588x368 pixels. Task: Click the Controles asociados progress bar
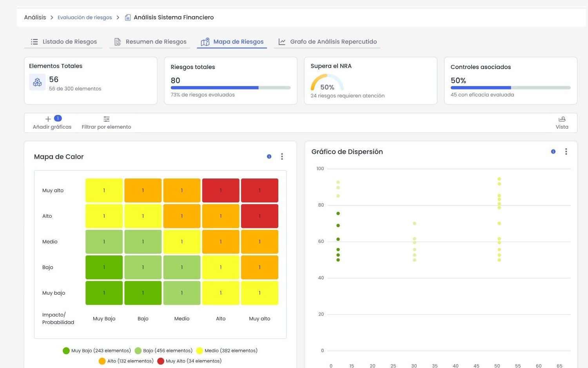click(x=510, y=88)
